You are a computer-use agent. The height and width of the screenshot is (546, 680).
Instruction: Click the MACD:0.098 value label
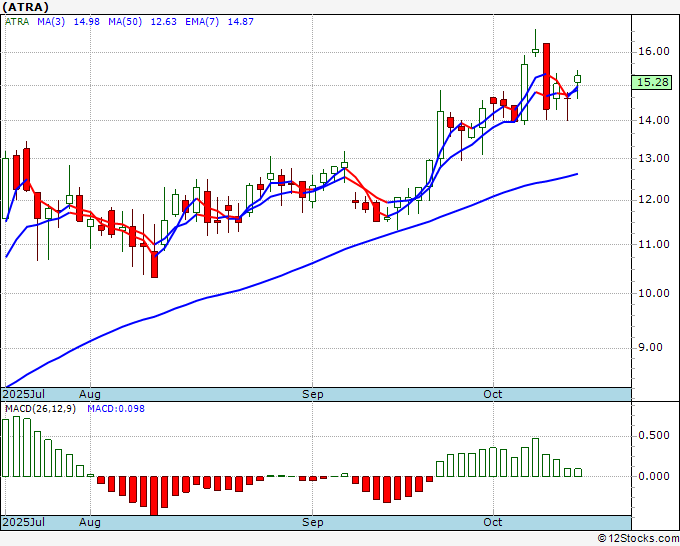pos(116,409)
